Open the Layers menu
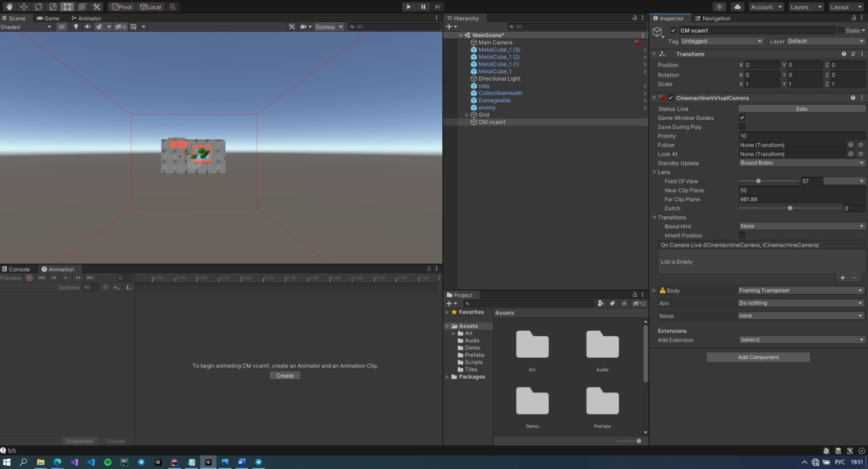 (x=806, y=7)
